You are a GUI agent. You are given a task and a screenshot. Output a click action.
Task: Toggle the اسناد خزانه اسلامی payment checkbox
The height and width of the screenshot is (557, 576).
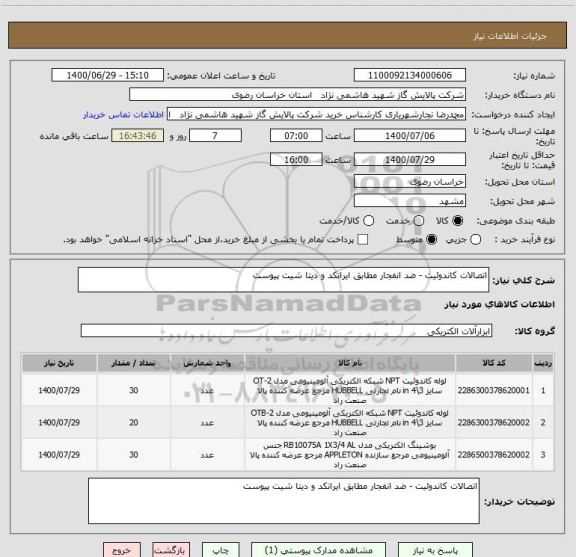[x=363, y=240]
